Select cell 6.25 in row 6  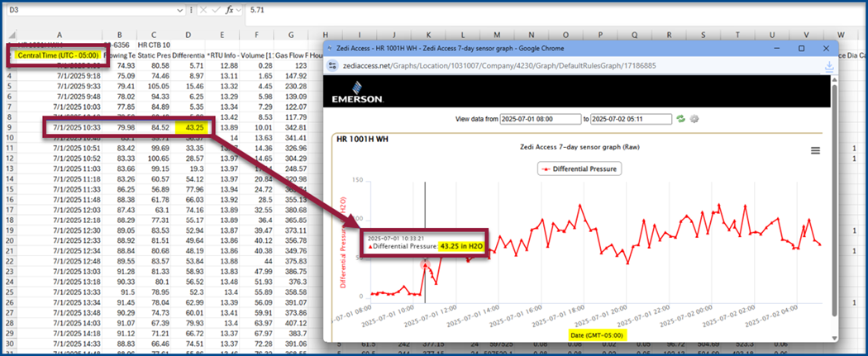point(188,96)
